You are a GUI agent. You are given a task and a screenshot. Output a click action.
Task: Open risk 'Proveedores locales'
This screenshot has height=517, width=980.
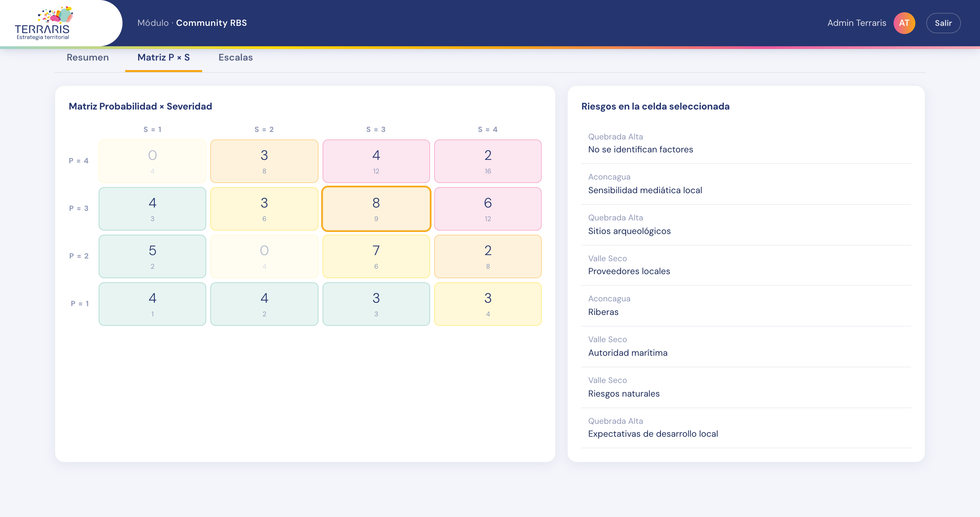click(x=746, y=265)
